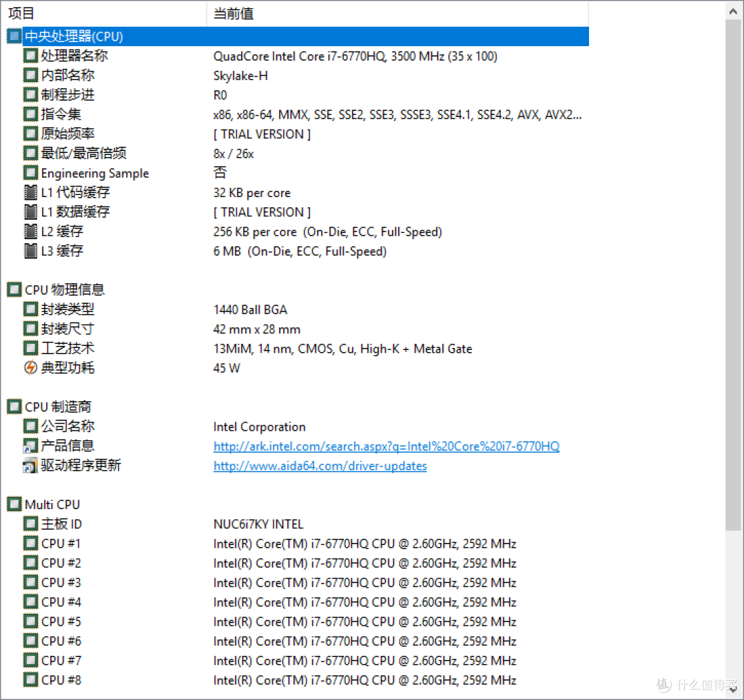Click the Multi CPU group icon
744x700 pixels.
click(x=14, y=504)
